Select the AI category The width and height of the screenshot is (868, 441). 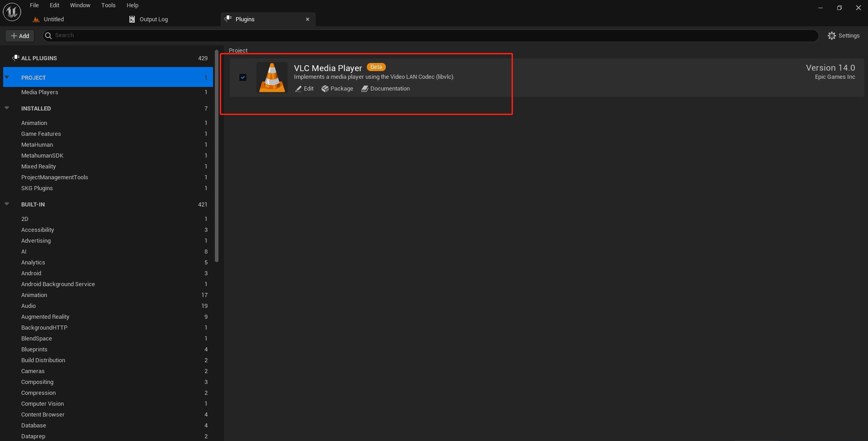[108, 251]
